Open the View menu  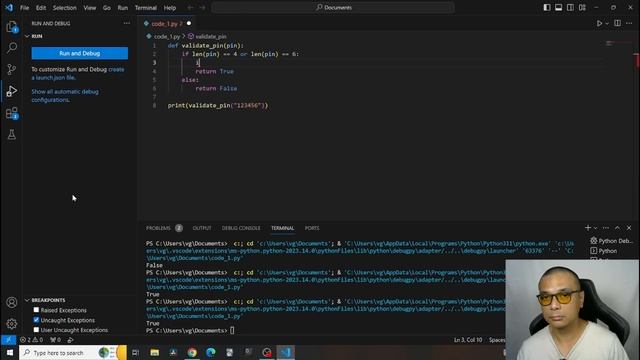coord(89,8)
